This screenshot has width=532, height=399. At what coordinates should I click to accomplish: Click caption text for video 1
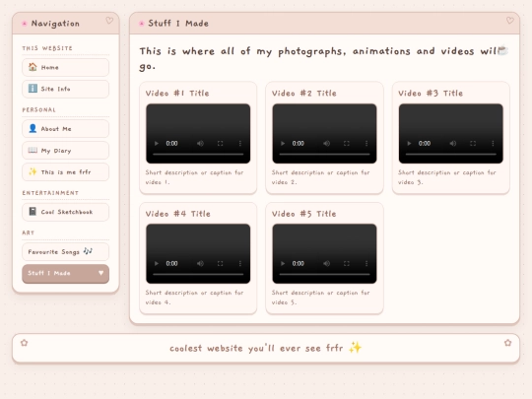pos(194,177)
